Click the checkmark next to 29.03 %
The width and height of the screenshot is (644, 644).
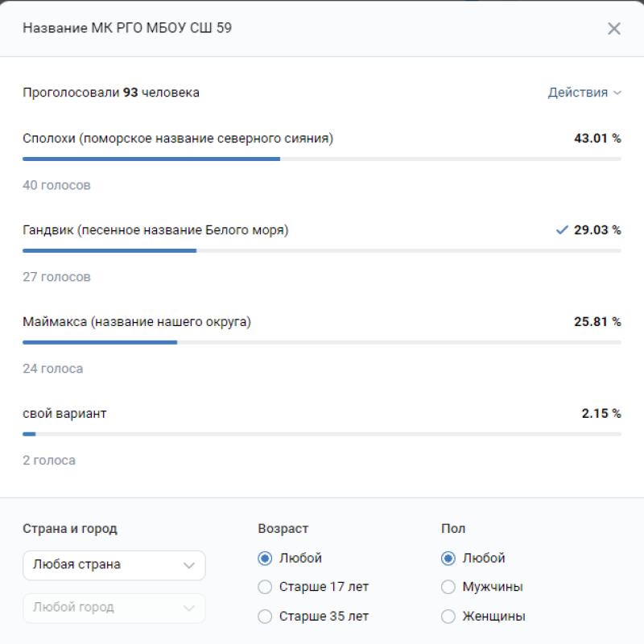tap(562, 230)
